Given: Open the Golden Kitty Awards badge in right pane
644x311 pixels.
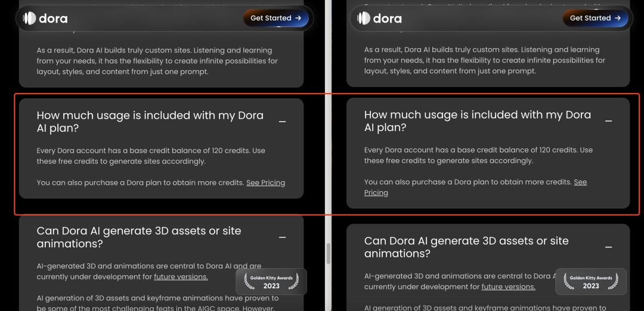Looking at the screenshot, I should 591,281.
